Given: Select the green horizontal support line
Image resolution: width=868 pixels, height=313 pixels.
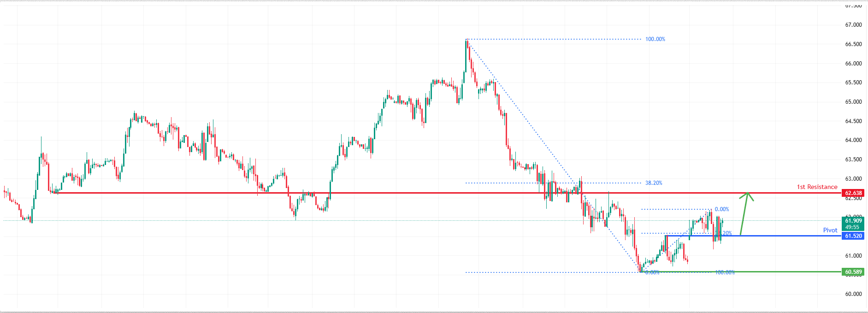Looking at the screenshot, I should click(784, 272).
